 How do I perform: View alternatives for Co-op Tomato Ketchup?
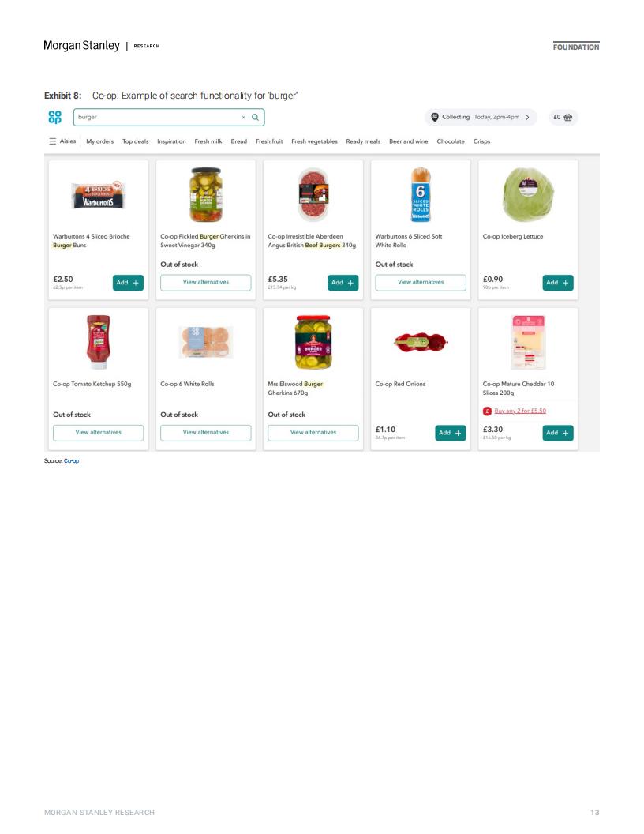click(99, 433)
